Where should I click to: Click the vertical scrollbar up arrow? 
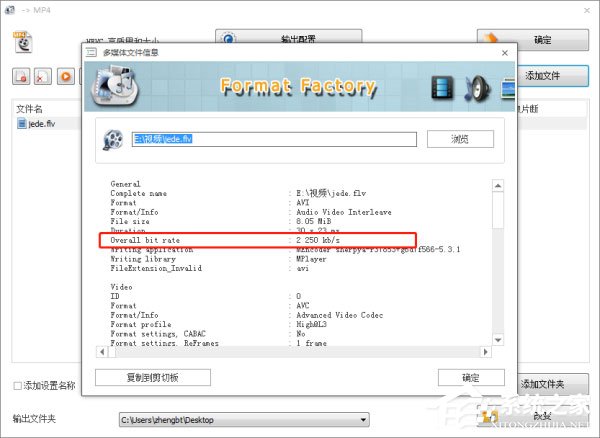[x=498, y=186]
